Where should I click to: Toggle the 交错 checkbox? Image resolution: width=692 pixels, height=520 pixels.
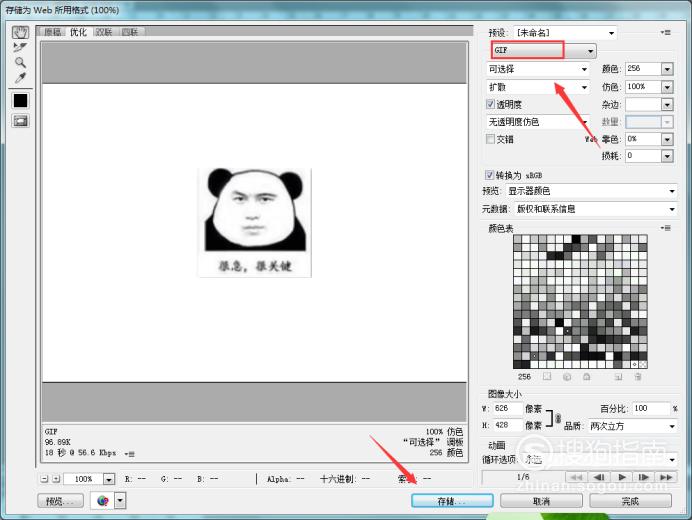click(x=490, y=139)
